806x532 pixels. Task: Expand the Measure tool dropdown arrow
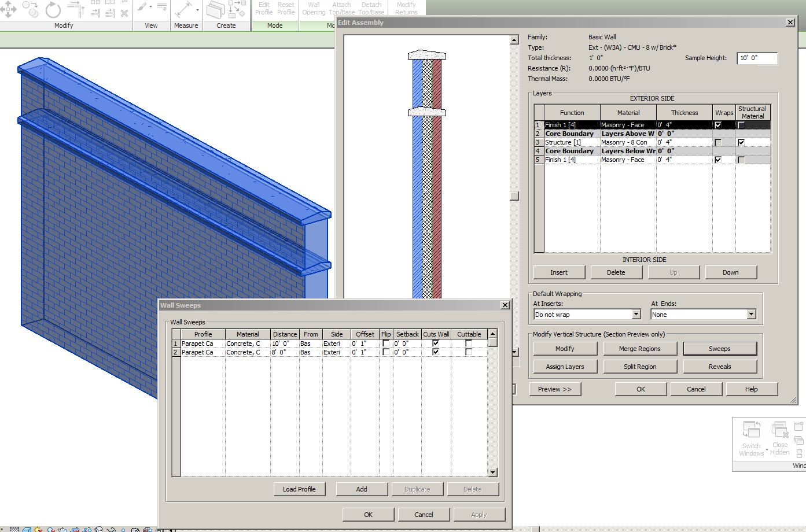tap(197, 10)
